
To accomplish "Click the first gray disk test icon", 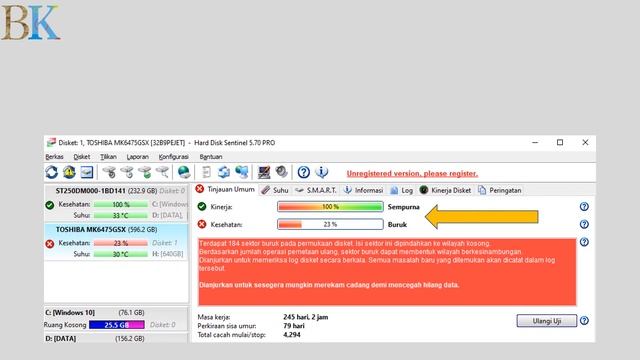I will (109, 172).
